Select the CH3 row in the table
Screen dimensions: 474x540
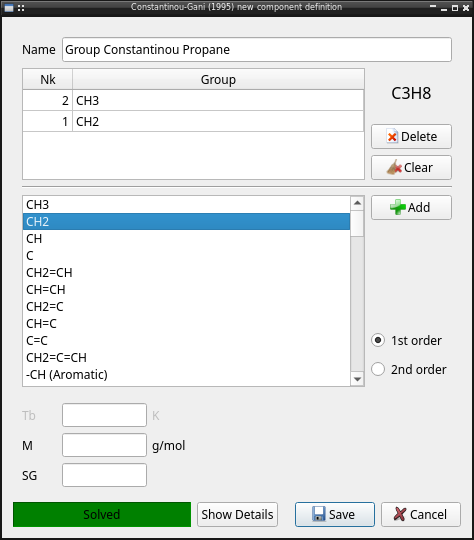[193, 101]
